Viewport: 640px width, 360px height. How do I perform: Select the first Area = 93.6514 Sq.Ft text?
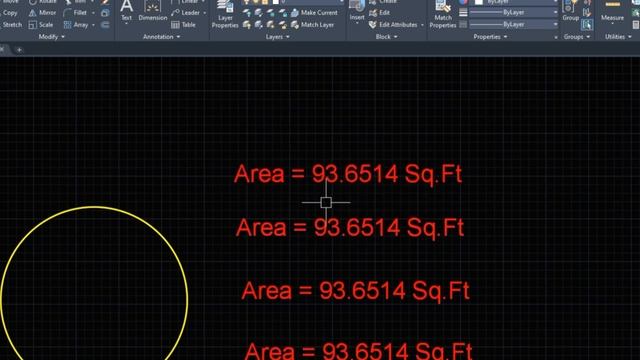(348, 174)
